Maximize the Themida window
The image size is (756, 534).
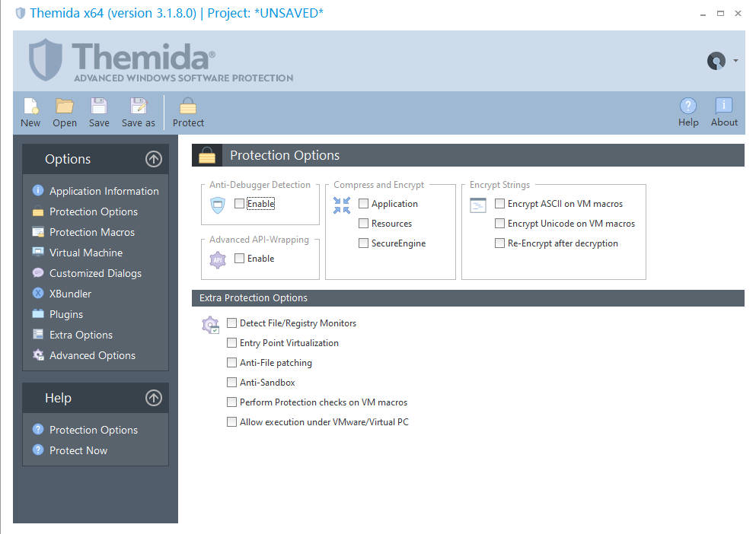tap(720, 14)
